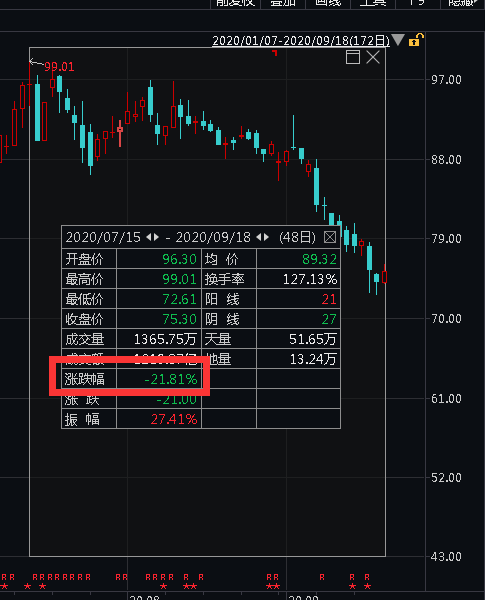The width and height of the screenshot is (485, 600).
Task: Step end date 2020/09/18 backward
Action: [259, 237]
